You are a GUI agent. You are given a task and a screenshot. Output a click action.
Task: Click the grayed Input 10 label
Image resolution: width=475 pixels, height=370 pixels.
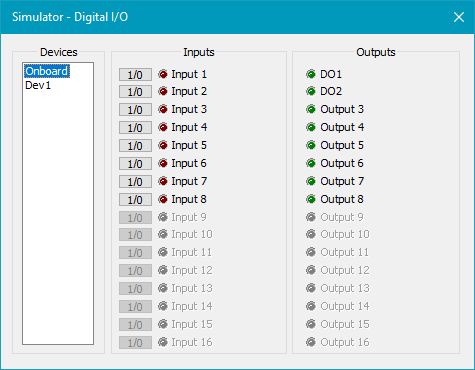pyautogui.click(x=192, y=234)
